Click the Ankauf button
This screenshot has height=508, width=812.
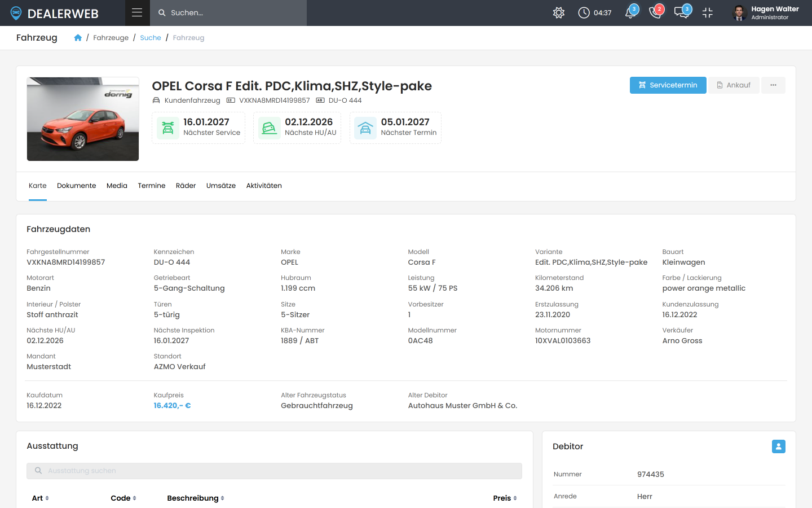(734, 85)
